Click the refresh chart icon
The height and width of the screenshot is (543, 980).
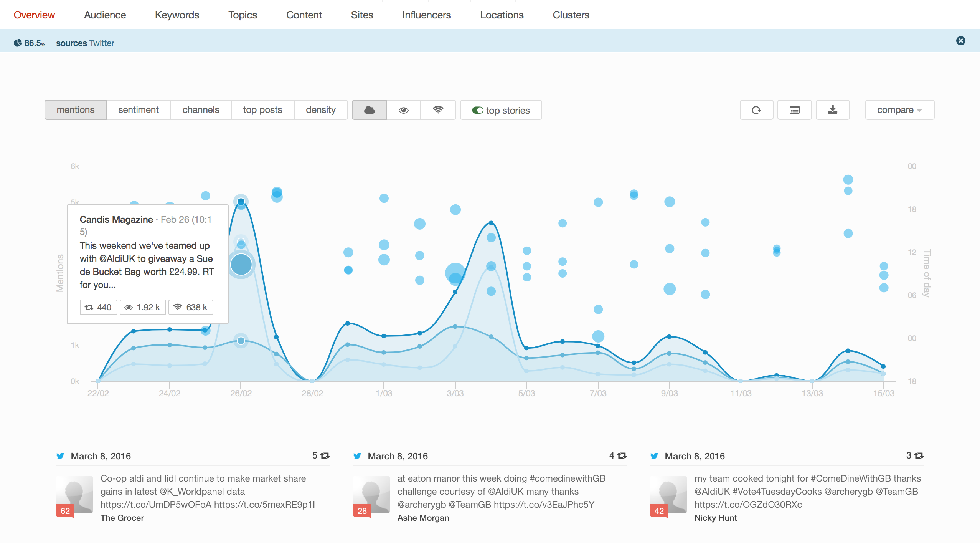coord(756,110)
